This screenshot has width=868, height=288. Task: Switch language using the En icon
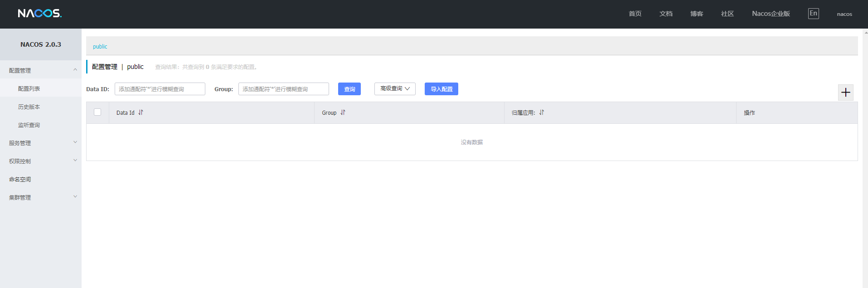pos(813,14)
